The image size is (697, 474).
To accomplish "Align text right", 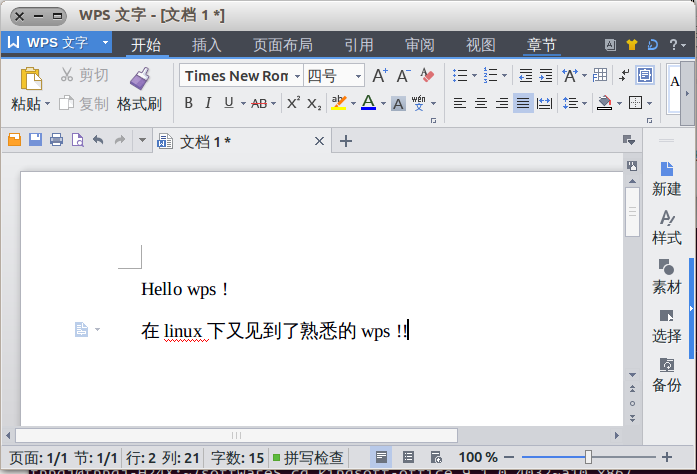I will (502, 104).
